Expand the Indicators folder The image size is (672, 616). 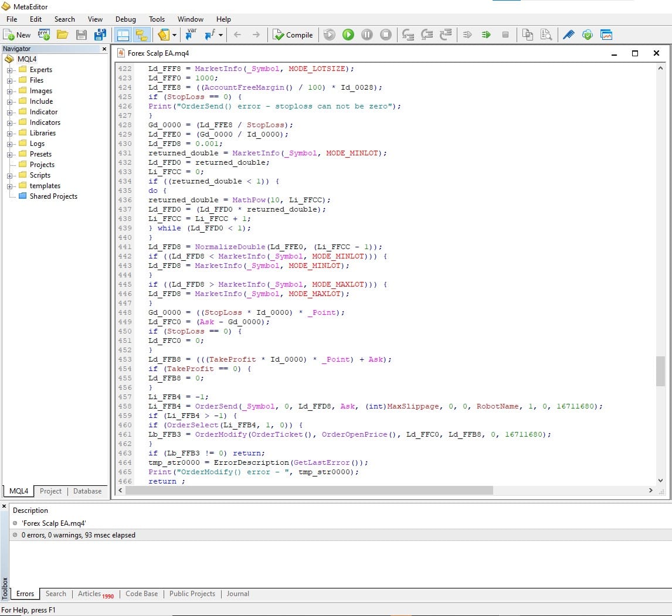pos(9,123)
